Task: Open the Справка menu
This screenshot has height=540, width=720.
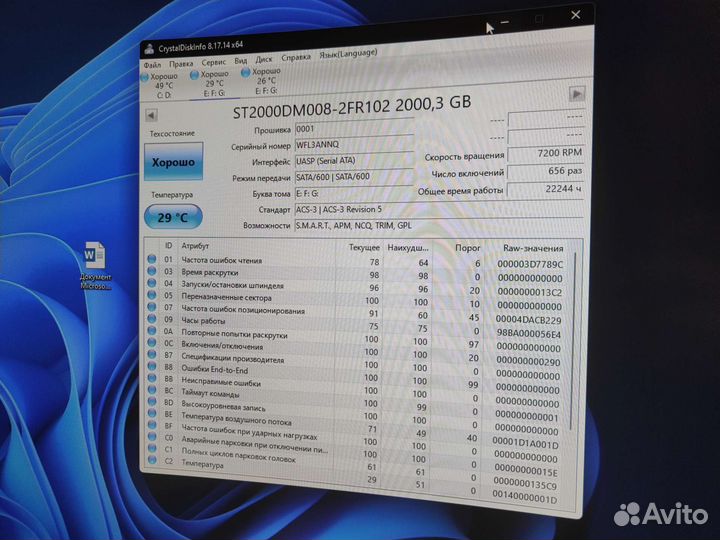Action: click(296, 57)
